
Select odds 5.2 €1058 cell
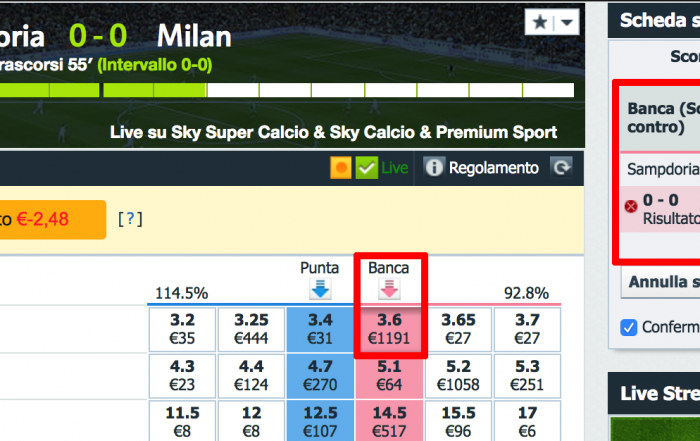tap(458, 375)
